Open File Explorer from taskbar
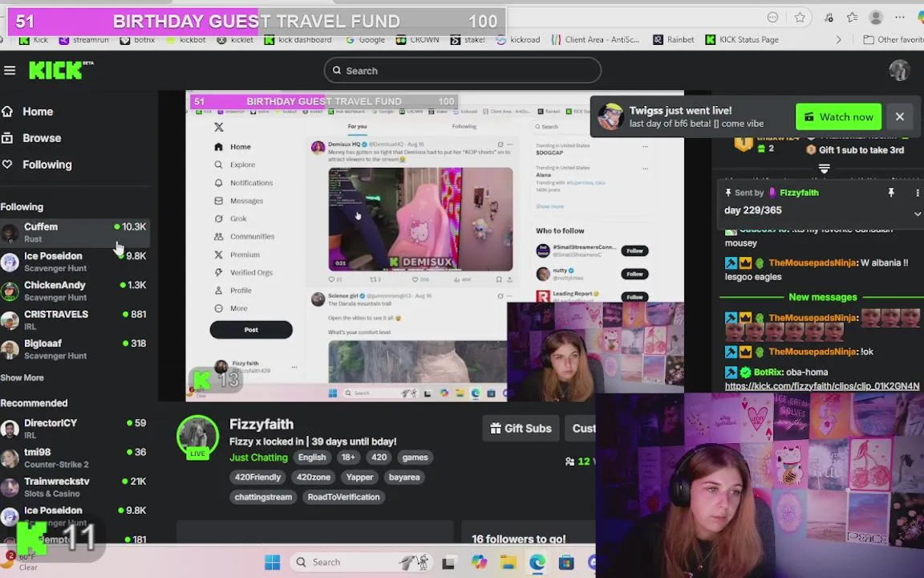 point(508,562)
